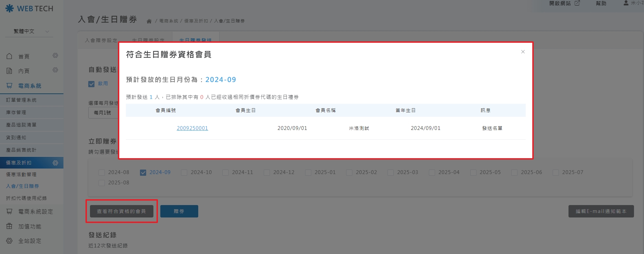This screenshot has height=254, width=644.
Task: Click external link icon beside 開啟網站
Action: click(x=577, y=3)
